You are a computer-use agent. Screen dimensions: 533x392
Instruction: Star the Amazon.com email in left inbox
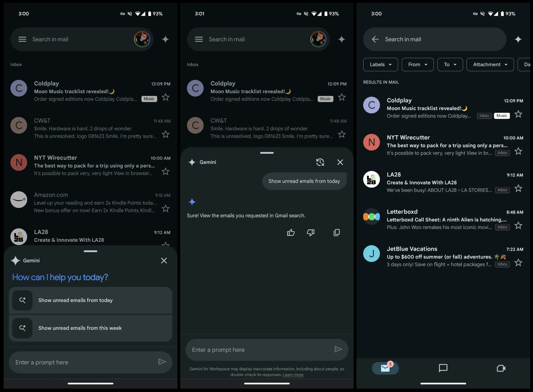tap(166, 209)
